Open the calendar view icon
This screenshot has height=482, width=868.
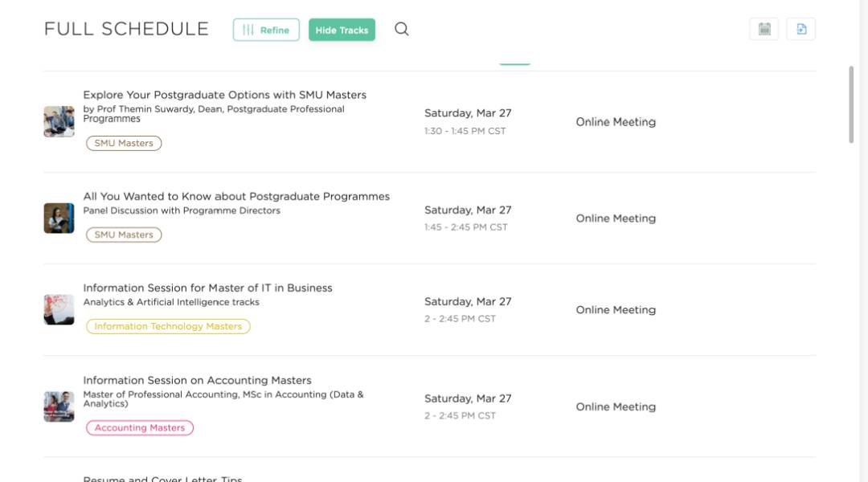[764, 30]
